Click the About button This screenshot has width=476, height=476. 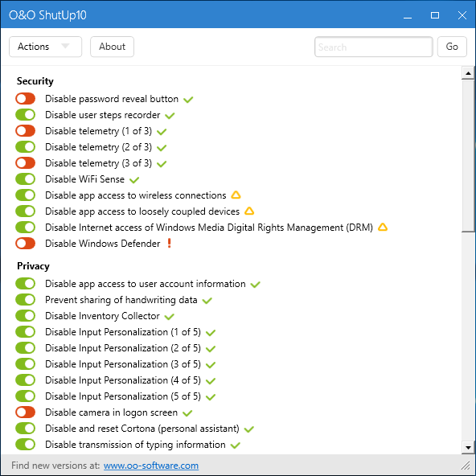pyautogui.click(x=112, y=47)
